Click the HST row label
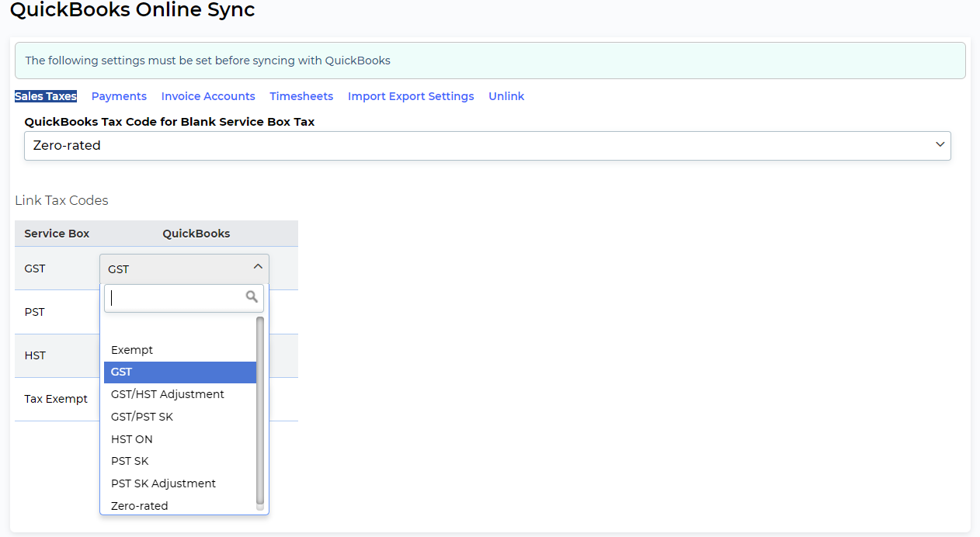Image resolution: width=980 pixels, height=537 pixels. coord(35,355)
